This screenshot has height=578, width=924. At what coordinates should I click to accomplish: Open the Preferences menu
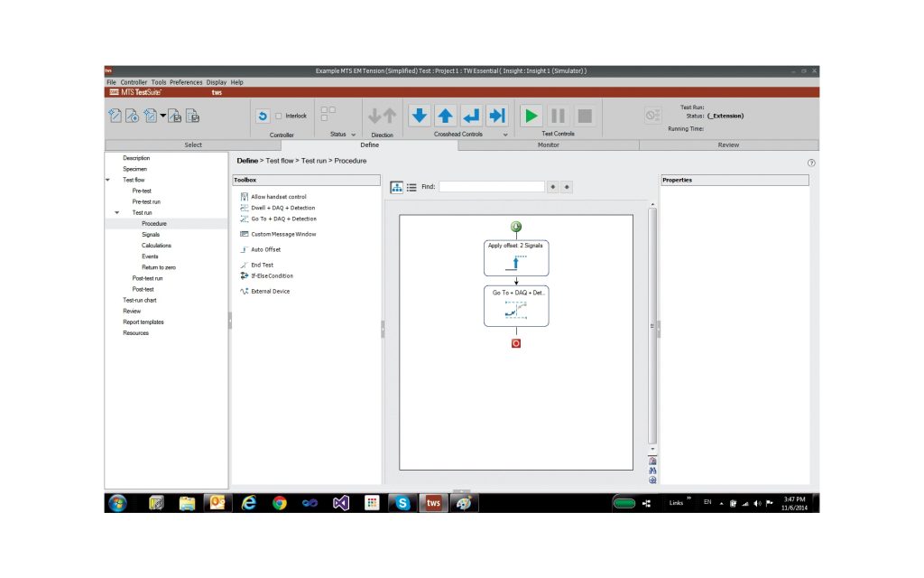pos(186,81)
